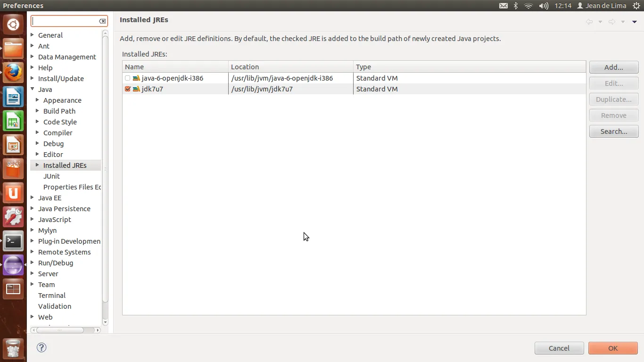The image size is (644, 362).
Task: Open the 12:14 clock menu
Action: pos(563,6)
